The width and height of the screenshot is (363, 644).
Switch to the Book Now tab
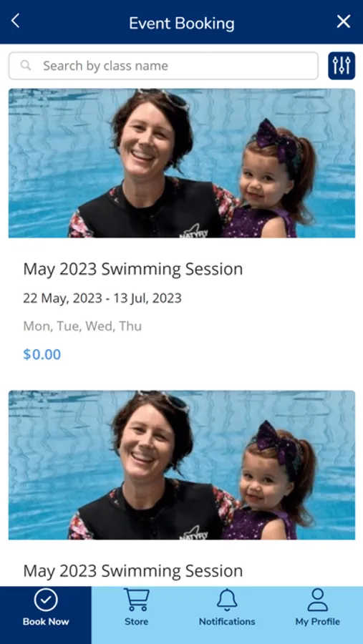point(46,615)
